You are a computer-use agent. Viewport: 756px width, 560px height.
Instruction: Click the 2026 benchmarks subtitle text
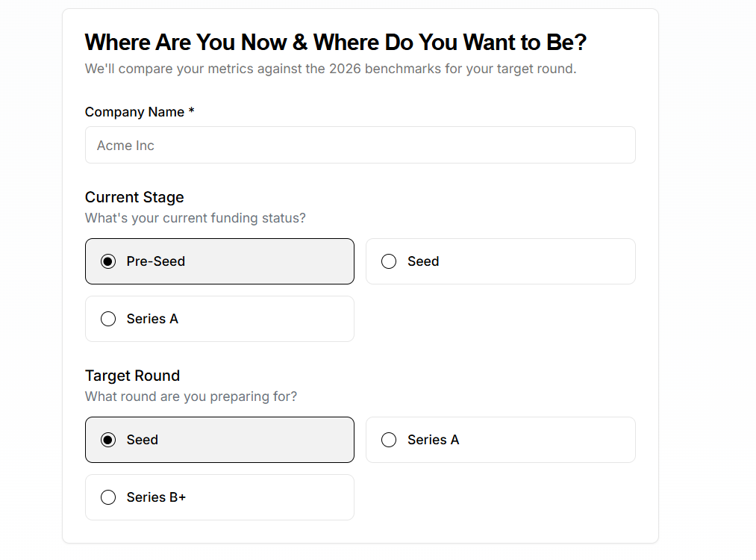330,69
